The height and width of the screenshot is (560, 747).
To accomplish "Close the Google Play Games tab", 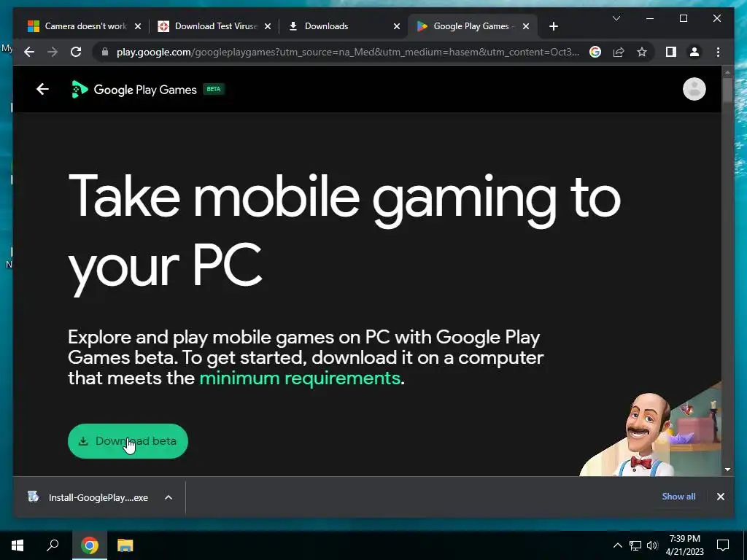I will coord(526,26).
